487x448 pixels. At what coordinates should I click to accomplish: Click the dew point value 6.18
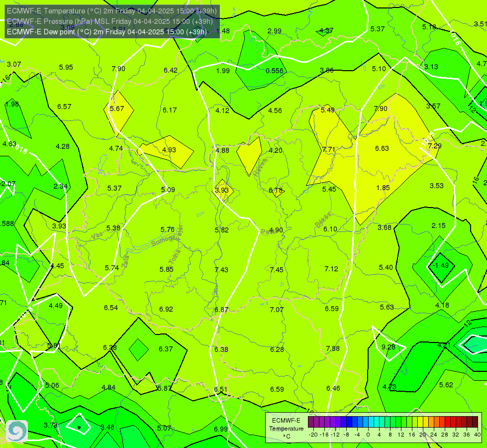pyautogui.click(x=275, y=190)
